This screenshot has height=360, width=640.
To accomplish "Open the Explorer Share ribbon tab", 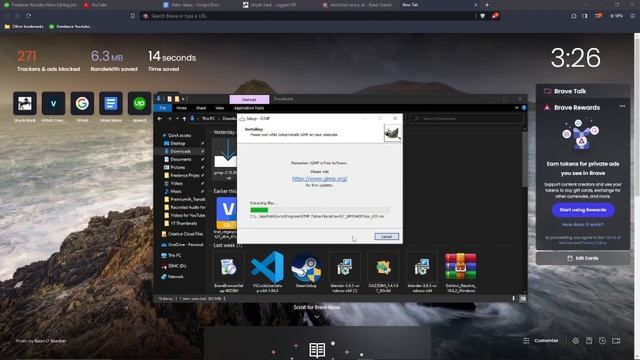I will coord(201,108).
